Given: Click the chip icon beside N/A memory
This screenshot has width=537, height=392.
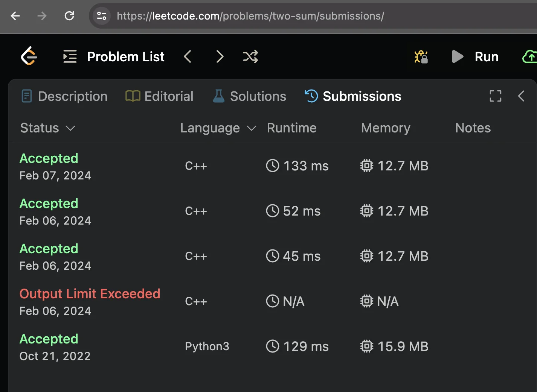Looking at the screenshot, I should point(367,301).
